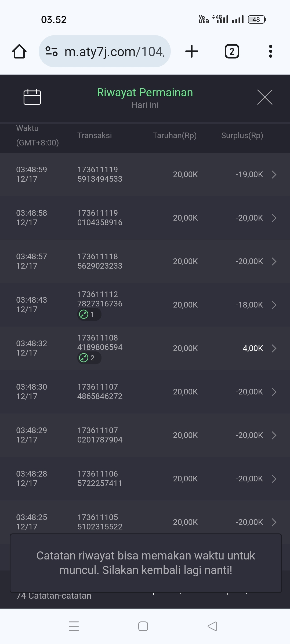The image size is (290, 644).
Task: Tap the Android recent apps menu button
Action: pos(74,626)
